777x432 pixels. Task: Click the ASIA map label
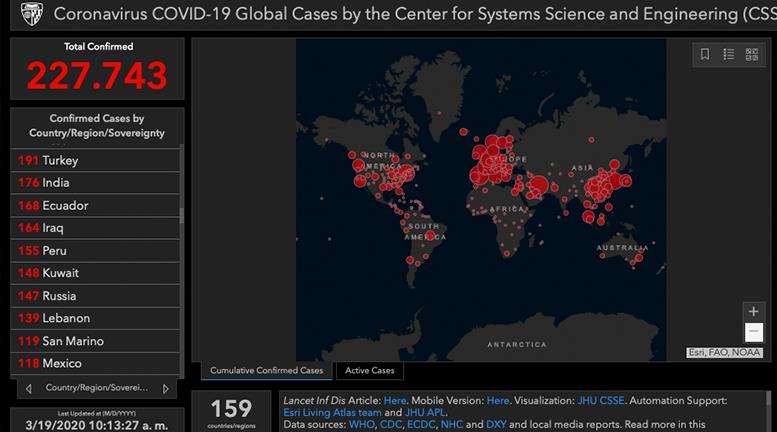[582, 168]
